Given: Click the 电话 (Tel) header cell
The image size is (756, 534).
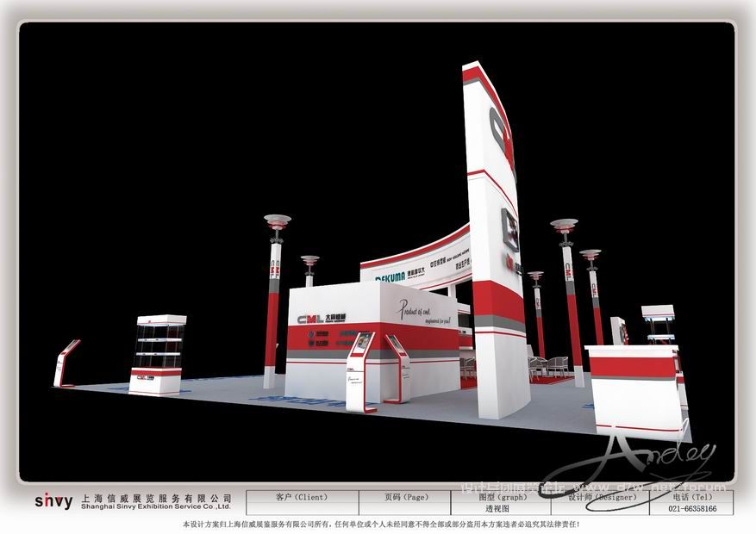Looking at the screenshot, I should click(x=692, y=497).
